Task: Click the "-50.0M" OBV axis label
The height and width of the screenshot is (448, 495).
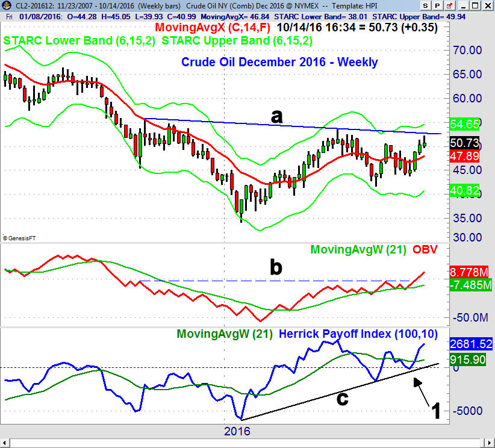Action: 471,317
